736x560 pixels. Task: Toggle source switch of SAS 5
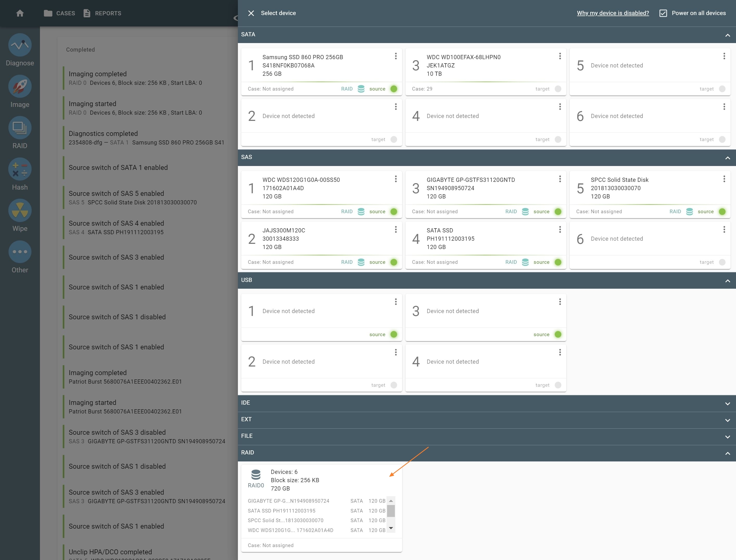[722, 211]
